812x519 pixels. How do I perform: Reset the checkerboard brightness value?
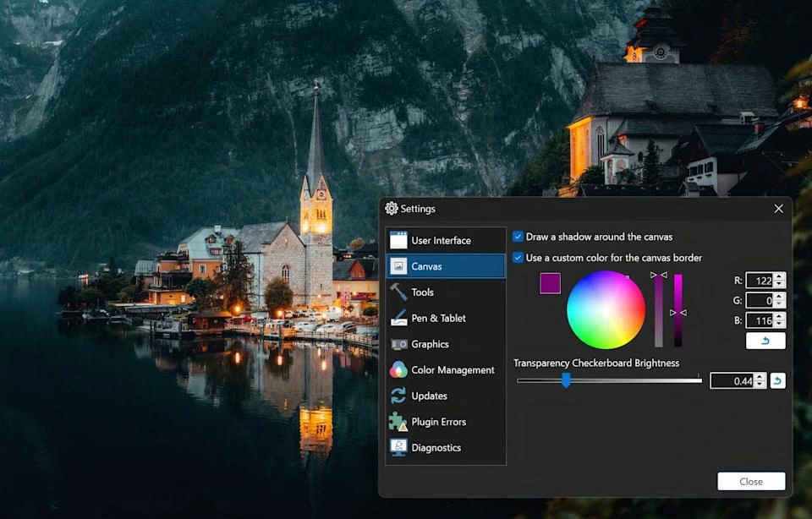click(x=777, y=381)
